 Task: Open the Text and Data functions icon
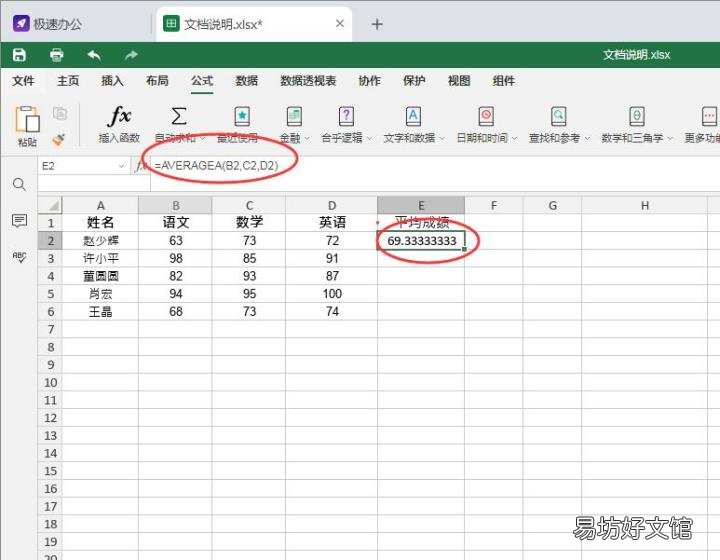413,117
